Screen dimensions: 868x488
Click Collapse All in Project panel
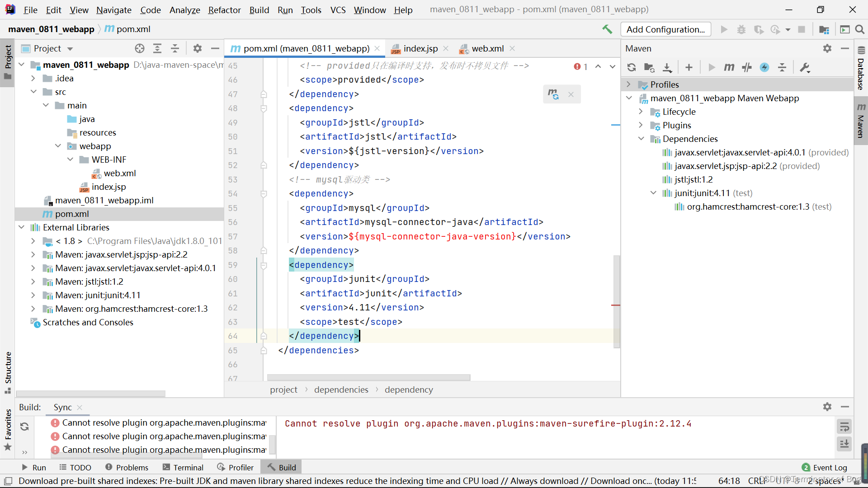(175, 48)
